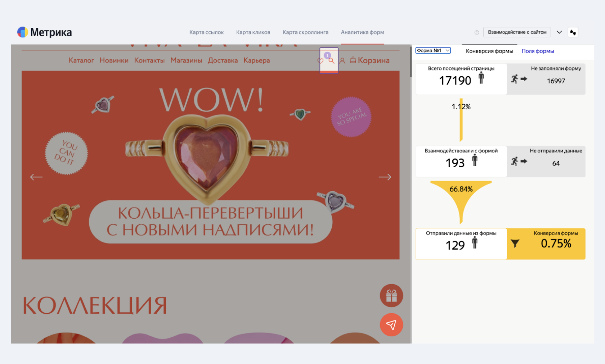Open the Метрика logo home link
Viewport: 605px width, 364px height.
coord(44,32)
